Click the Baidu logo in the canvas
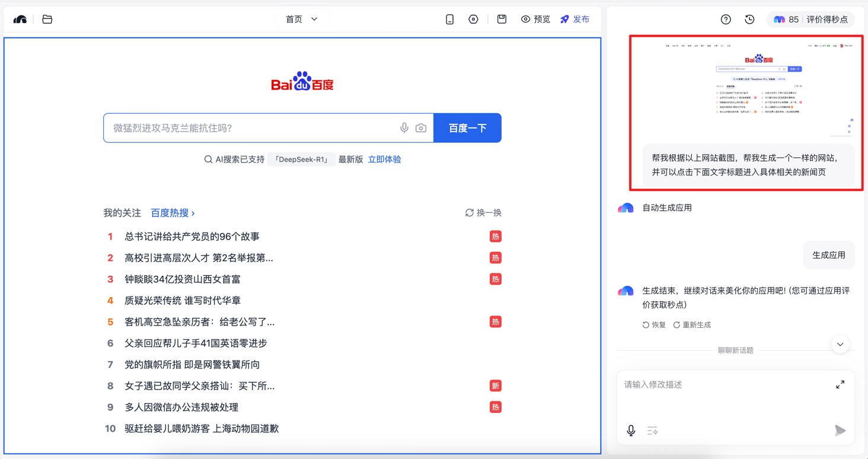This screenshot has width=868, height=459. pos(302,81)
